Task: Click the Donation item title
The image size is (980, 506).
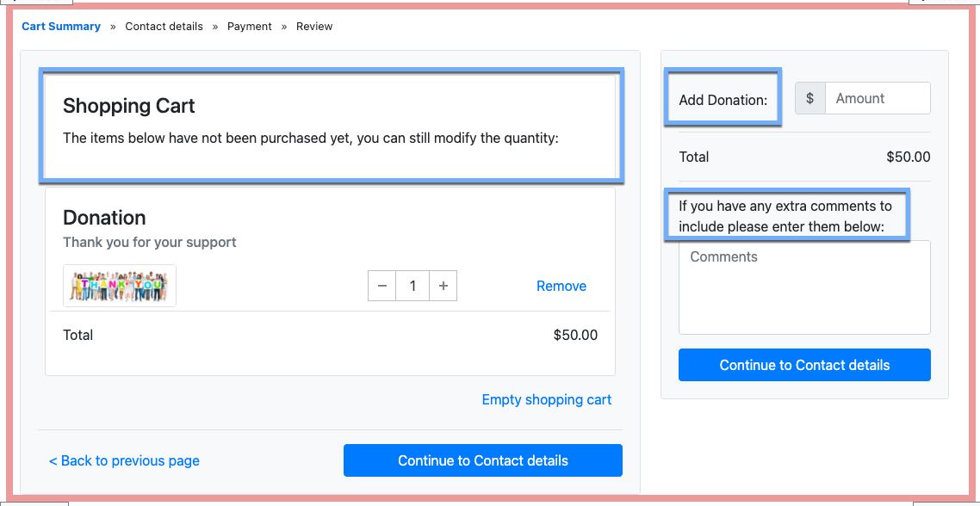Action: (104, 218)
